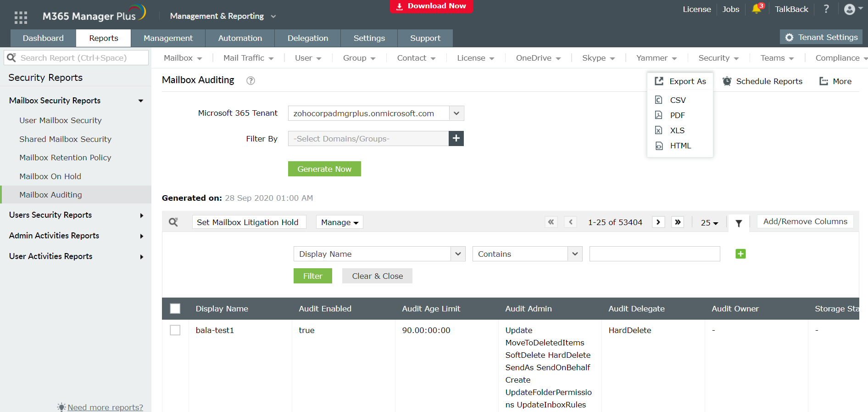The image size is (868, 412).
Task: Go to the next page of results
Action: pyautogui.click(x=658, y=222)
